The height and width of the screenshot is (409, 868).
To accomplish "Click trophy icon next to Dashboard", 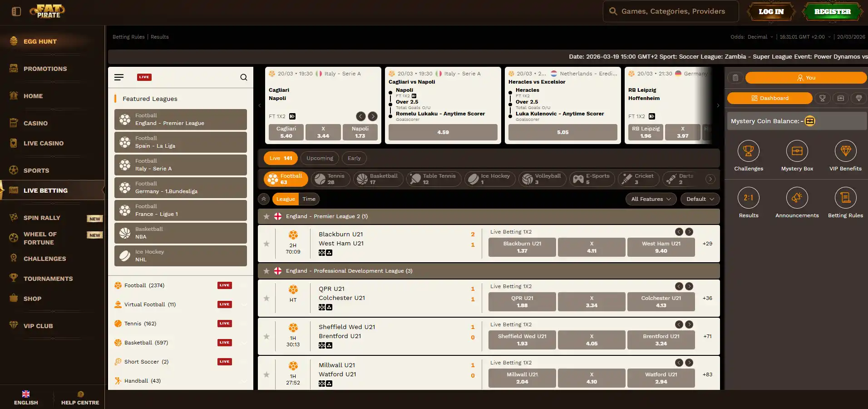I will pos(822,98).
